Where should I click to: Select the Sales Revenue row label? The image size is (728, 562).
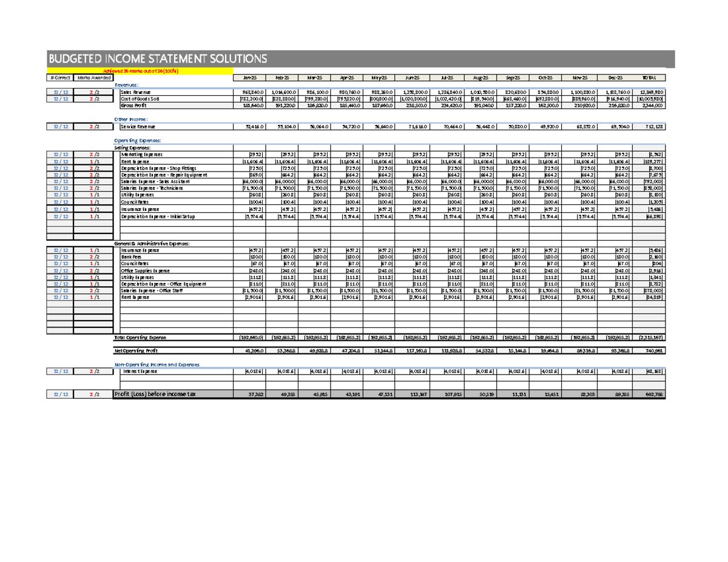coord(138,91)
